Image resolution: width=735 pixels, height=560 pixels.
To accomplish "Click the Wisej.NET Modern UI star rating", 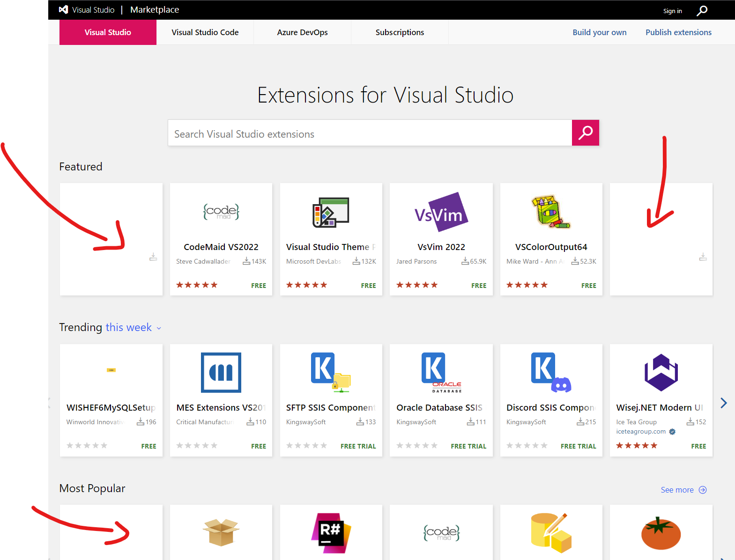I will [637, 445].
